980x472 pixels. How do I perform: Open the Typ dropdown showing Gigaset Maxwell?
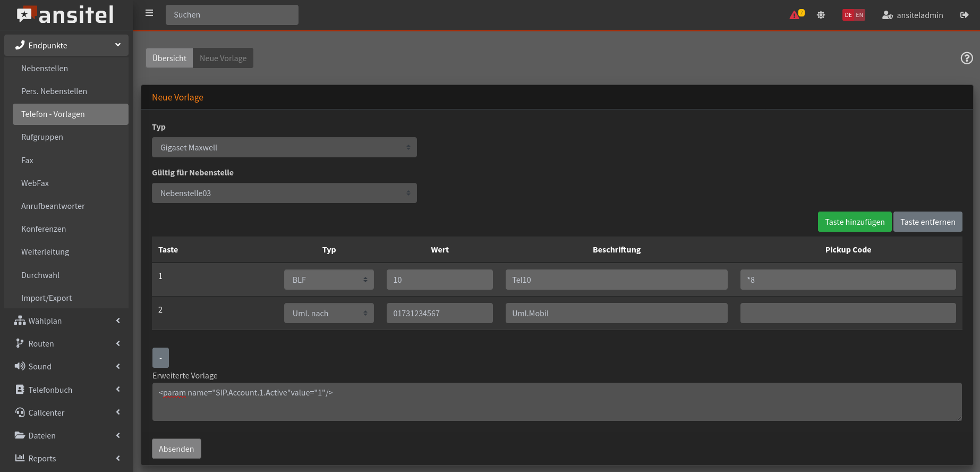[x=284, y=147]
